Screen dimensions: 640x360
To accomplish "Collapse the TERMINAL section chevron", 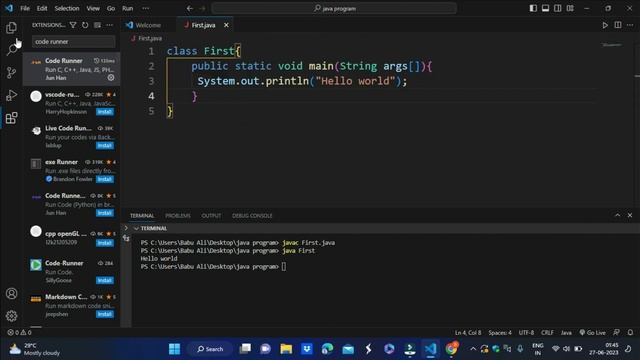I will click(136, 228).
